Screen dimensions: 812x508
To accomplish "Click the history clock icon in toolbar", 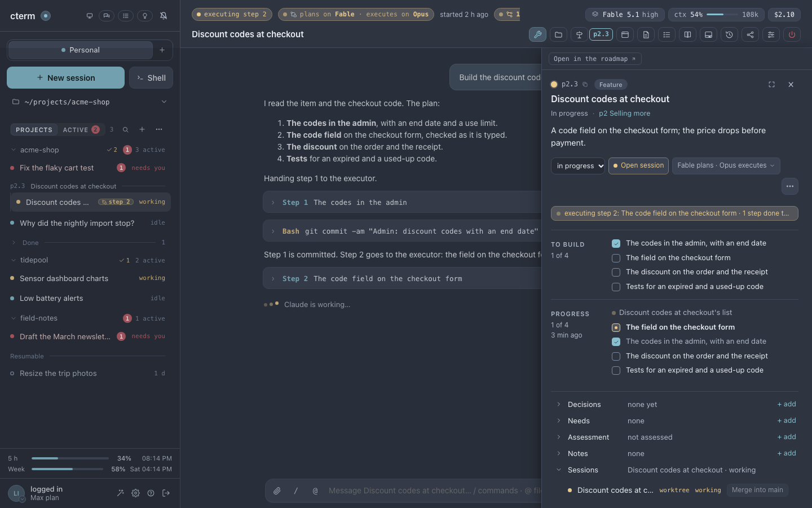I will (729, 34).
